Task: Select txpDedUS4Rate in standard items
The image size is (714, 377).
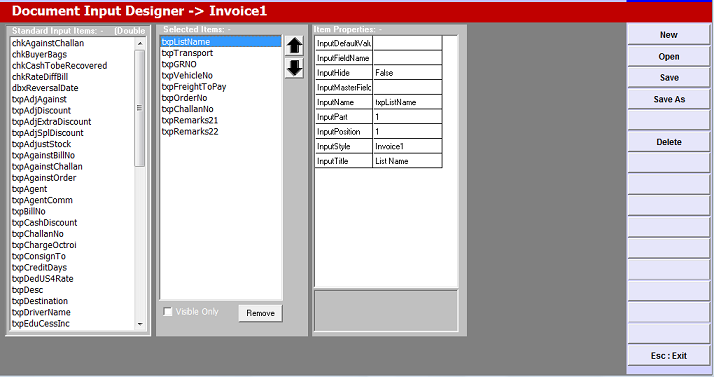Action: (72, 279)
